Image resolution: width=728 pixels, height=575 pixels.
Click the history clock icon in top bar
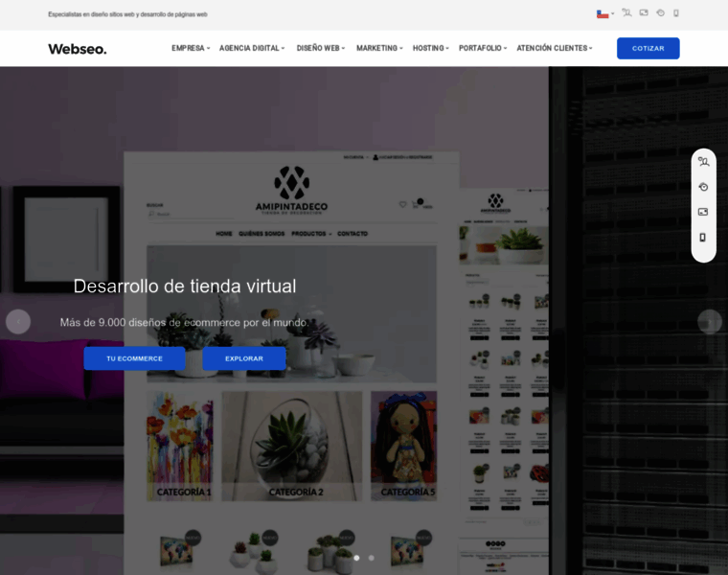[660, 13]
